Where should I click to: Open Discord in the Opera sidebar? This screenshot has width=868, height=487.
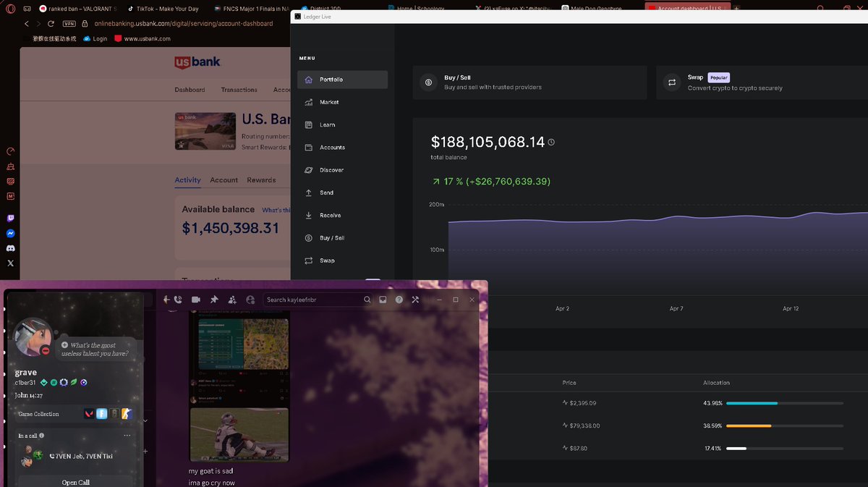pos(10,248)
